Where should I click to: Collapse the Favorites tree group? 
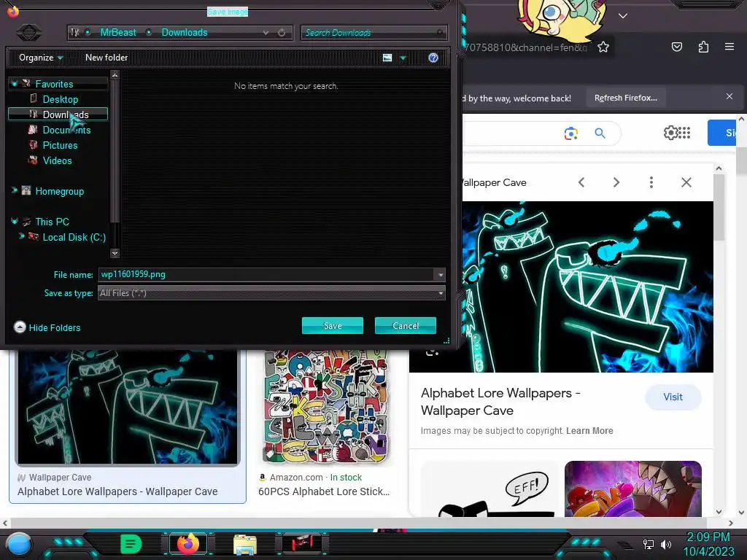[x=15, y=84]
